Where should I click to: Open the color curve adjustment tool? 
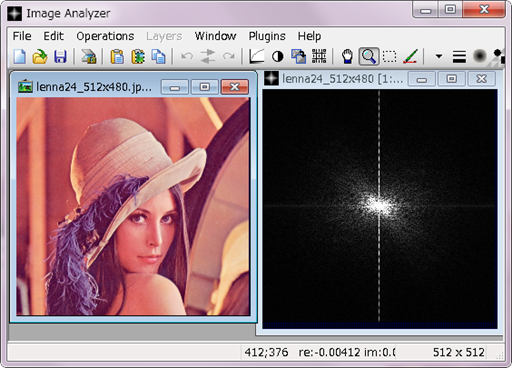(x=257, y=56)
